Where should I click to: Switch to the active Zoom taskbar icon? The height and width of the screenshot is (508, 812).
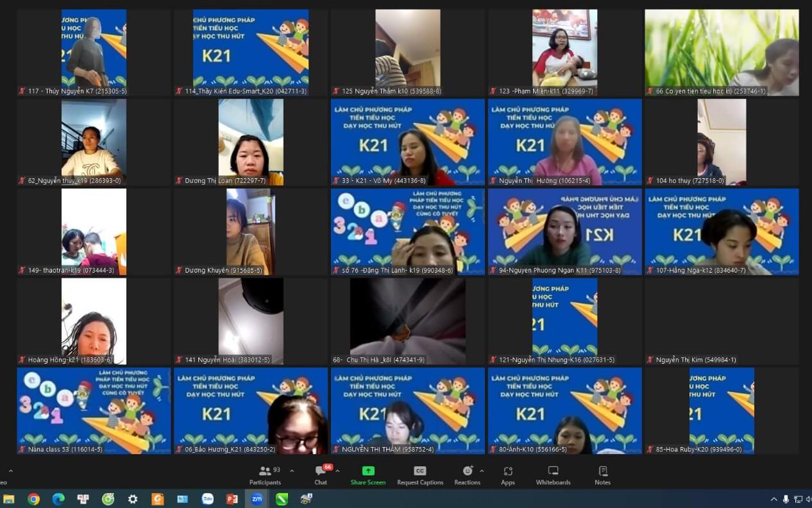257,499
